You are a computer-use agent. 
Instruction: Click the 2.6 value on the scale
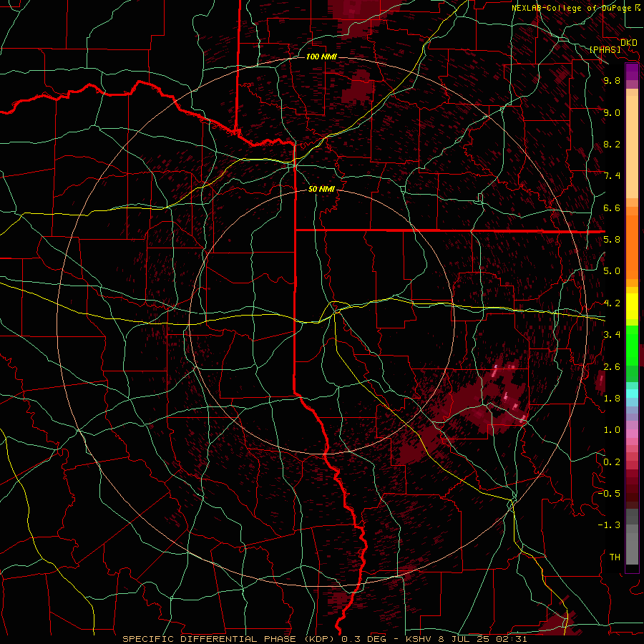coord(612,367)
